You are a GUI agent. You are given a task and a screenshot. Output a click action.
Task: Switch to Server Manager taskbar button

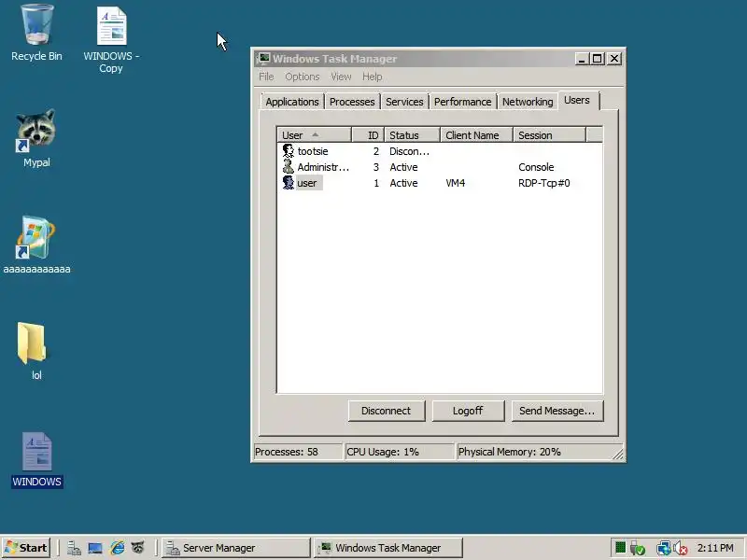click(236, 548)
